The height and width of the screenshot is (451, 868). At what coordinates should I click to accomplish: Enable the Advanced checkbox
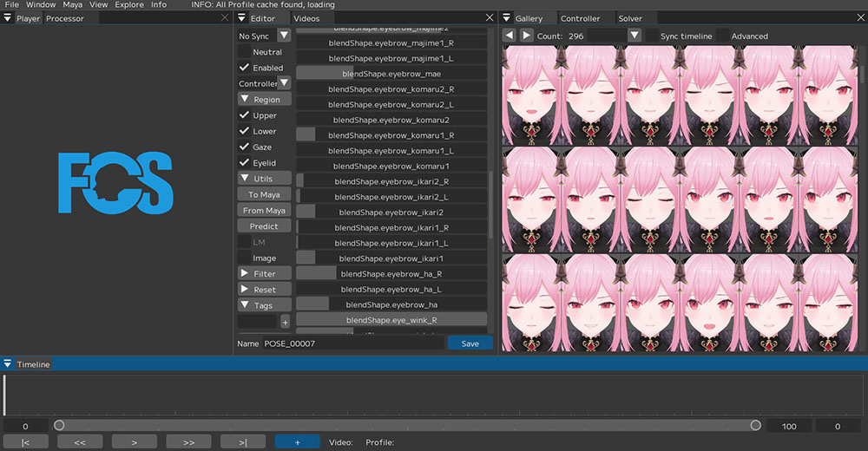[723, 36]
